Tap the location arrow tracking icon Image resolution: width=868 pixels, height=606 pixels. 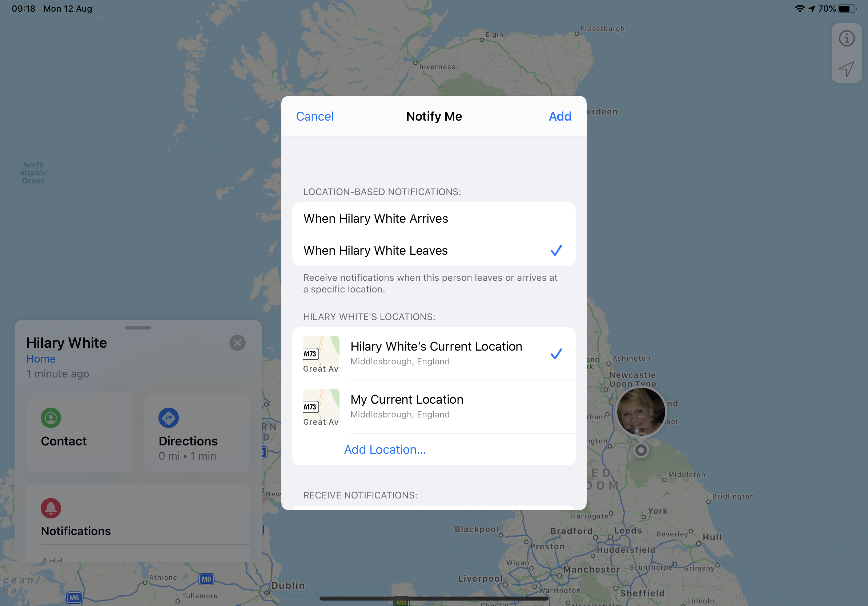pos(846,68)
